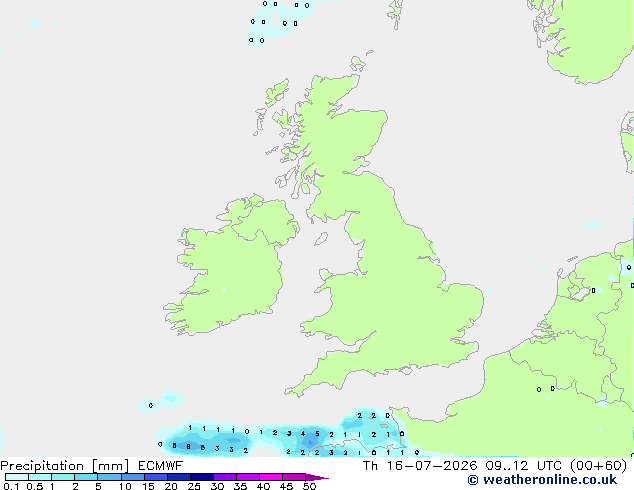
Task: Click the '0.1' legend scale label
Action: pyautogui.click(x=11, y=486)
